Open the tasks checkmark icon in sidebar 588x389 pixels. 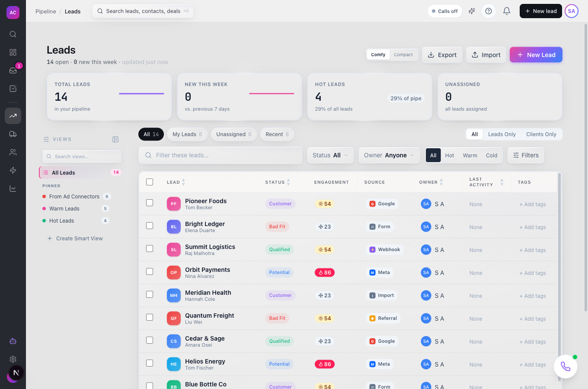13,89
